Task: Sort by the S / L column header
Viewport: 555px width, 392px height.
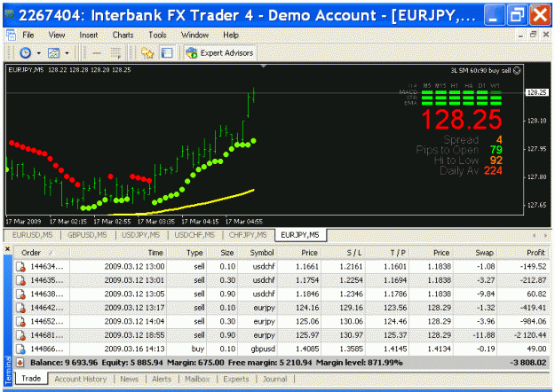Action: pos(343,253)
